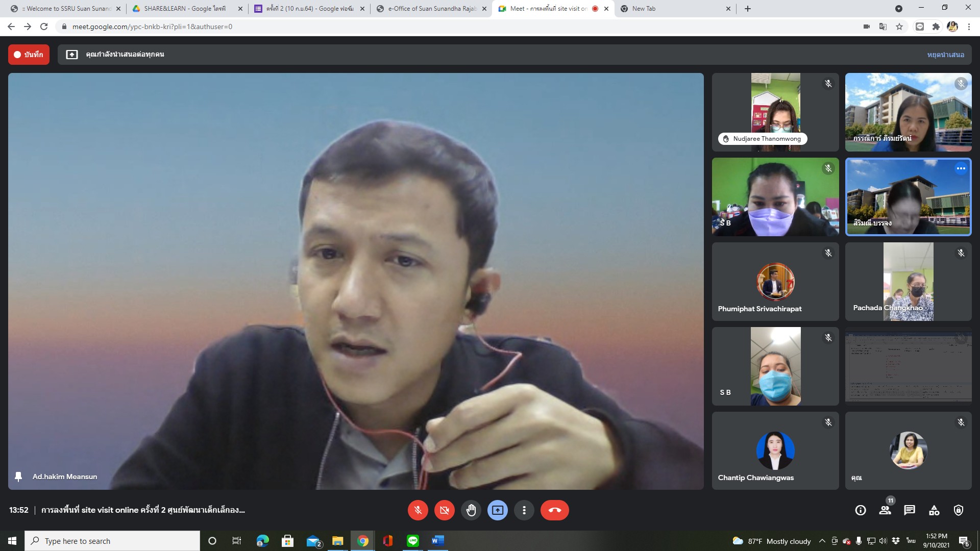Switch to the SHARE&LEARN Google Drive tab
Image resolution: width=980 pixels, height=551 pixels.
[184, 9]
